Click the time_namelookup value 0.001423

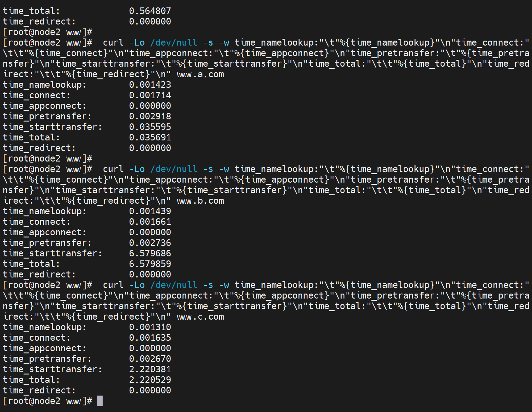point(150,85)
